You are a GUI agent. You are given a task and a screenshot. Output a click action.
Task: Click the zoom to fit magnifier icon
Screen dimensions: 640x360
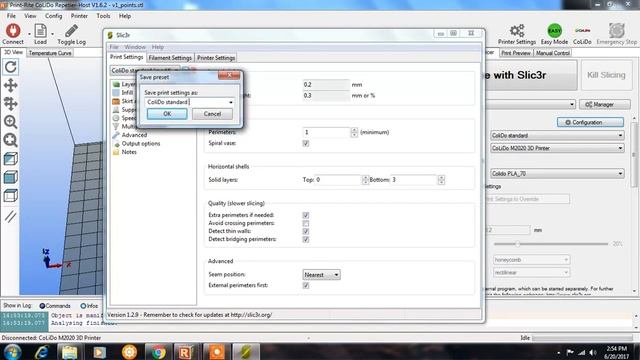(11, 140)
